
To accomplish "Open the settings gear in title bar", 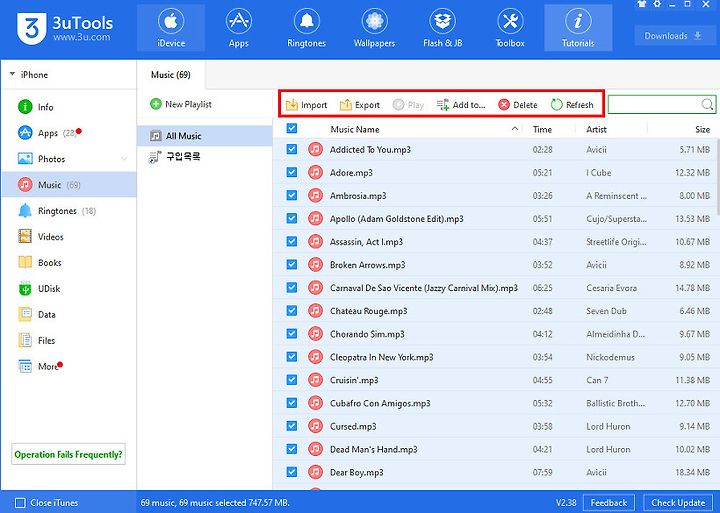I will point(657,4).
